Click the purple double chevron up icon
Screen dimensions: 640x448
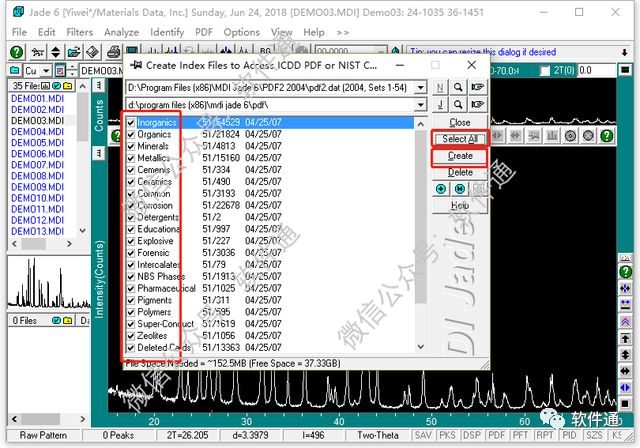(x=625, y=322)
